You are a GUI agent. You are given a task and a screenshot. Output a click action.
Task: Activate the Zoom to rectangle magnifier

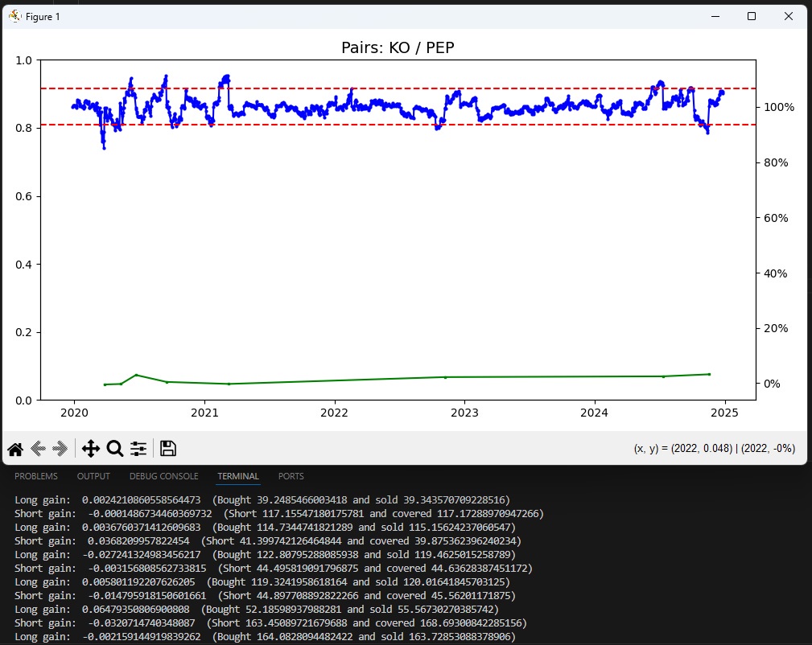[x=114, y=449]
